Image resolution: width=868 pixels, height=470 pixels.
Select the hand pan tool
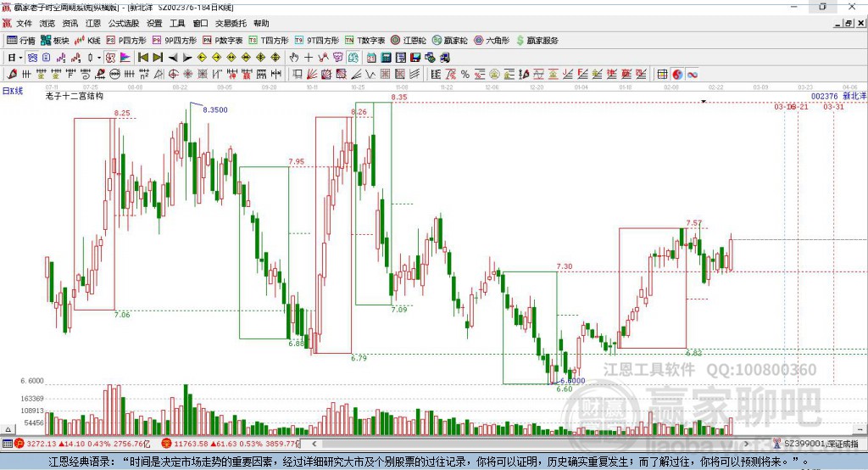(294, 58)
